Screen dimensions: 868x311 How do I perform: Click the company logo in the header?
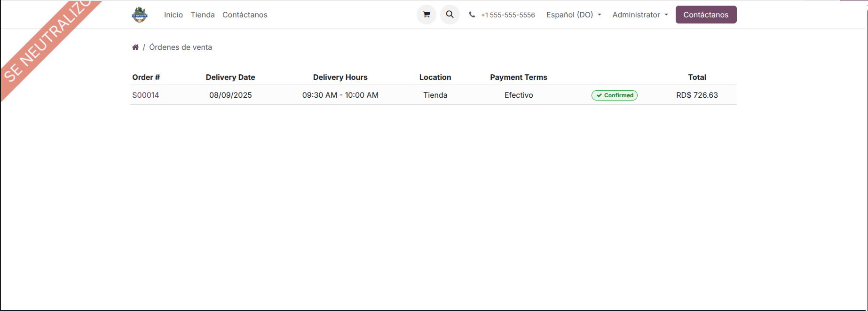[140, 15]
